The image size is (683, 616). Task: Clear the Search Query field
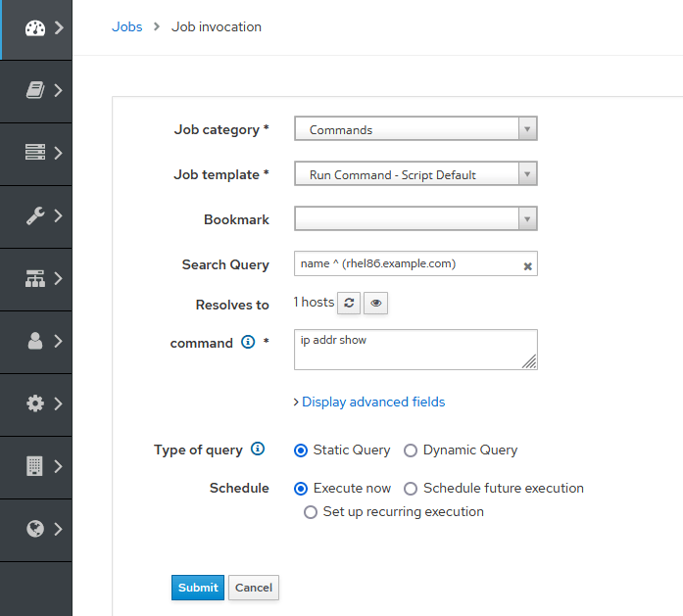527,265
